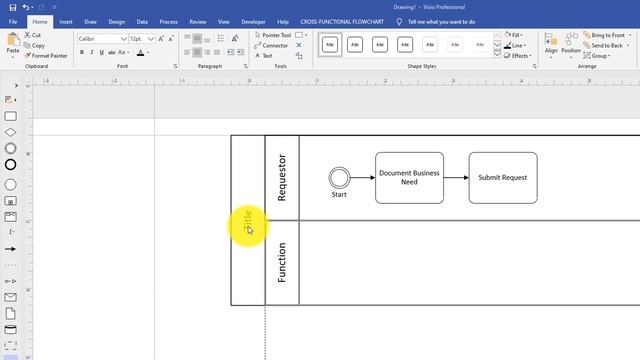Expand the Shape Styles gallery more arrow
Image resolution: width=640 pixels, height=360 pixels.
[497, 54]
